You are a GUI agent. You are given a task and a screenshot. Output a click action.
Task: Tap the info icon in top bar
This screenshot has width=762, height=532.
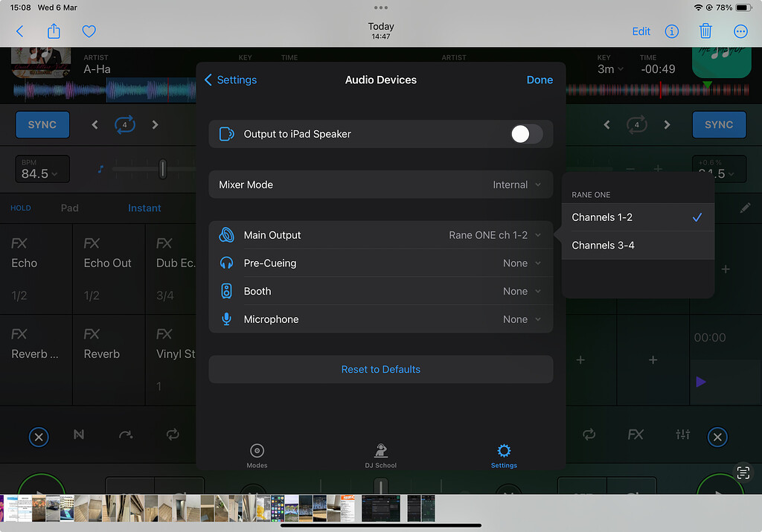[x=671, y=31]
